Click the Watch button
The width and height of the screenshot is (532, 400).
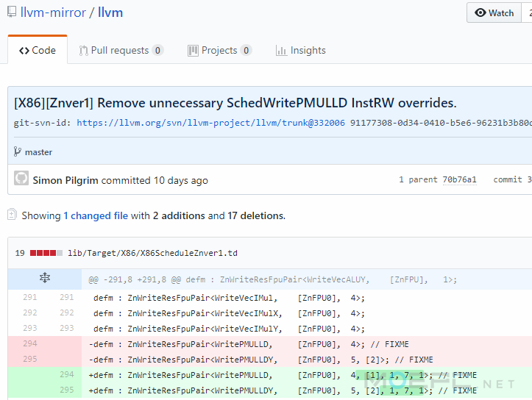click(494, 13)
